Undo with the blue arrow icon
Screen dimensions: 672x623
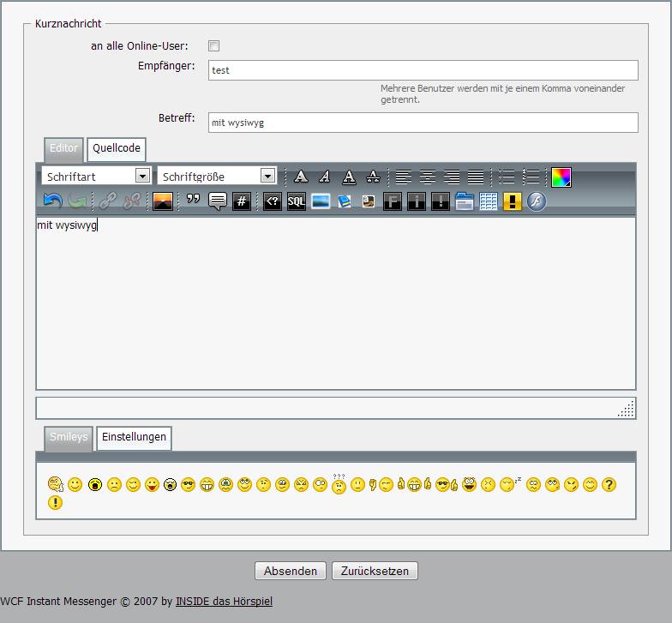coord(53,201)
